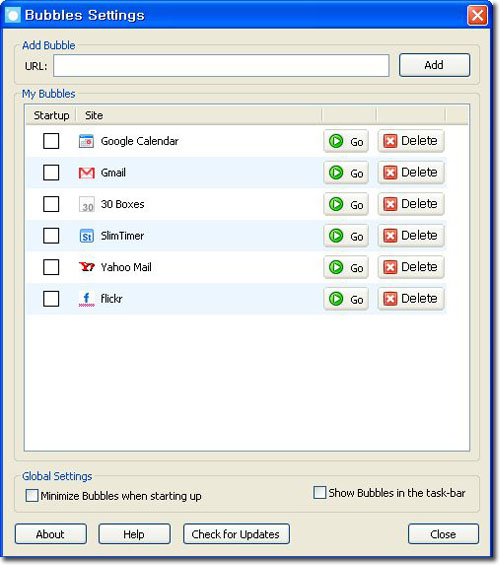This screenshot has width=500, height=565.
Task: Click the Site column header
Action: 198,115
